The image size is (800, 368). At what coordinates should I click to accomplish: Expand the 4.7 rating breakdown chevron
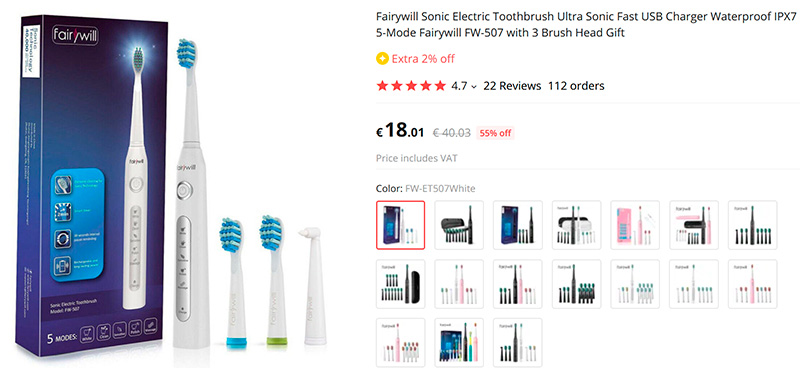[474, 87]
